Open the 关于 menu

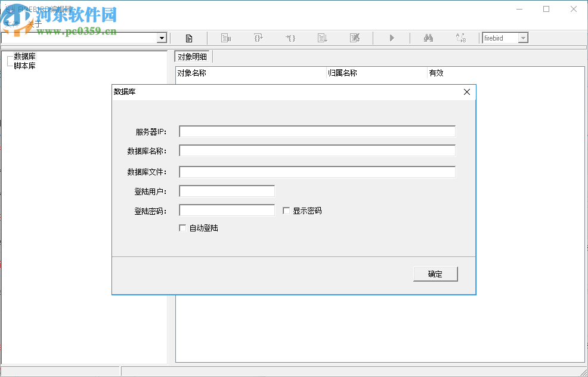(35, 24)
